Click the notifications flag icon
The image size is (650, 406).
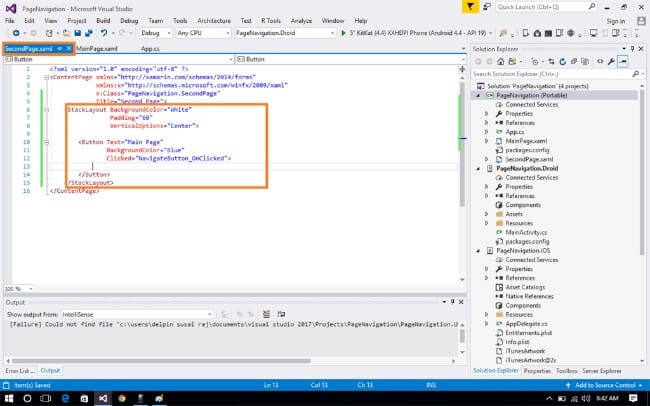pos(473,6)
